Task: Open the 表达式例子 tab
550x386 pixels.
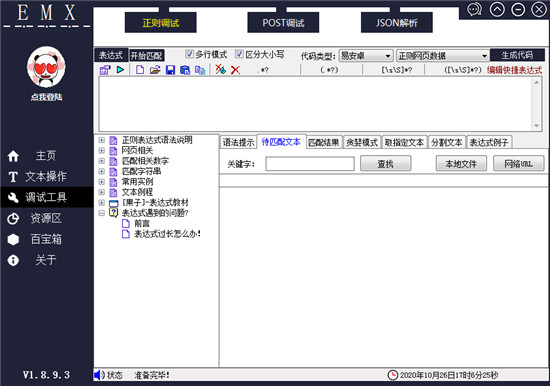Action: 489,142
